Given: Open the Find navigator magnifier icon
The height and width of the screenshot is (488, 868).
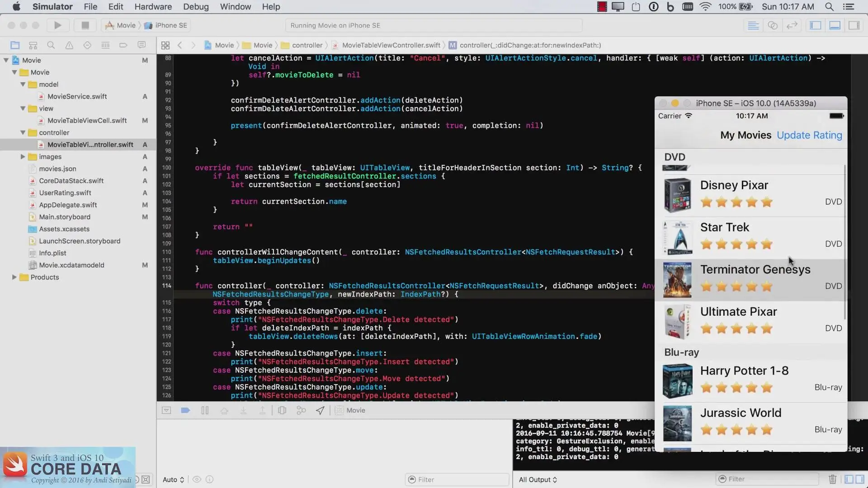Looking at the screenshot, I should pyautogui.click(x=51, y=45).
